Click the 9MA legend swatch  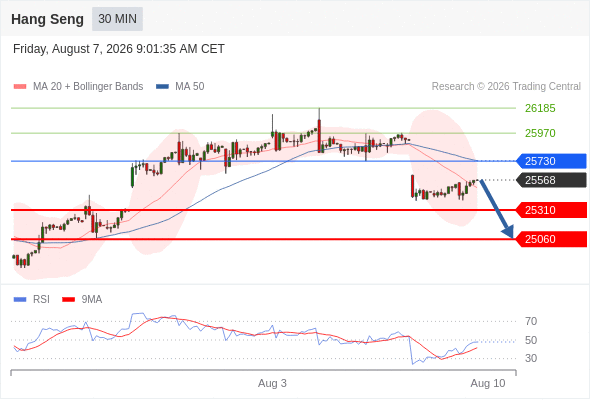coord(68,300)
